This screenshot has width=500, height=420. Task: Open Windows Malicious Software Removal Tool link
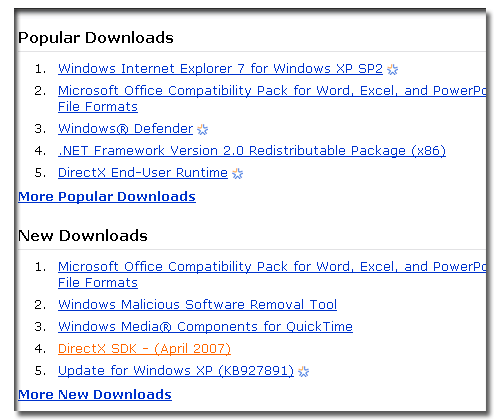(197, 305)
